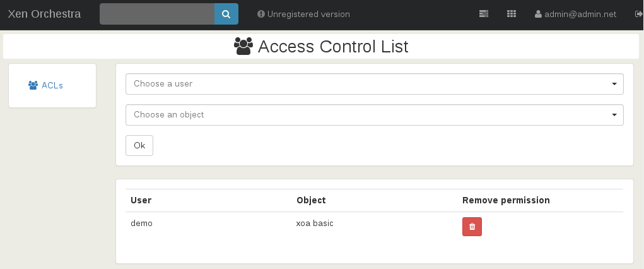Open the Choose a user select box
This screenshot has height=269, width=644.
tap(375, 84)
